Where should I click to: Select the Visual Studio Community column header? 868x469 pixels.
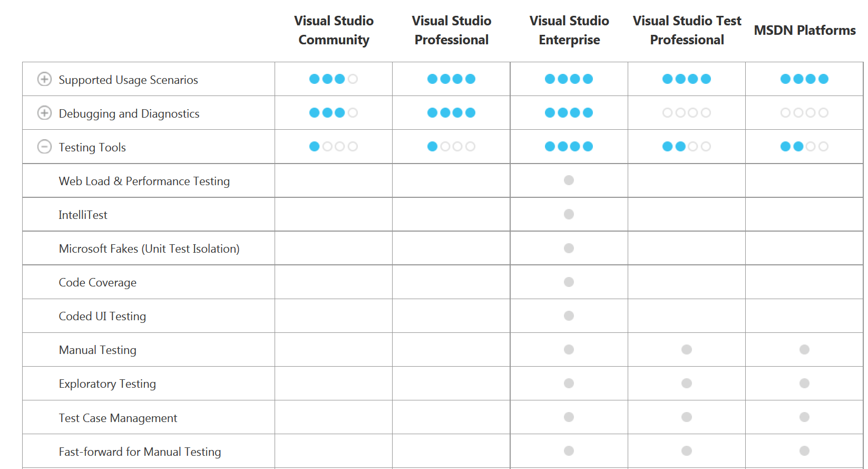334,30
